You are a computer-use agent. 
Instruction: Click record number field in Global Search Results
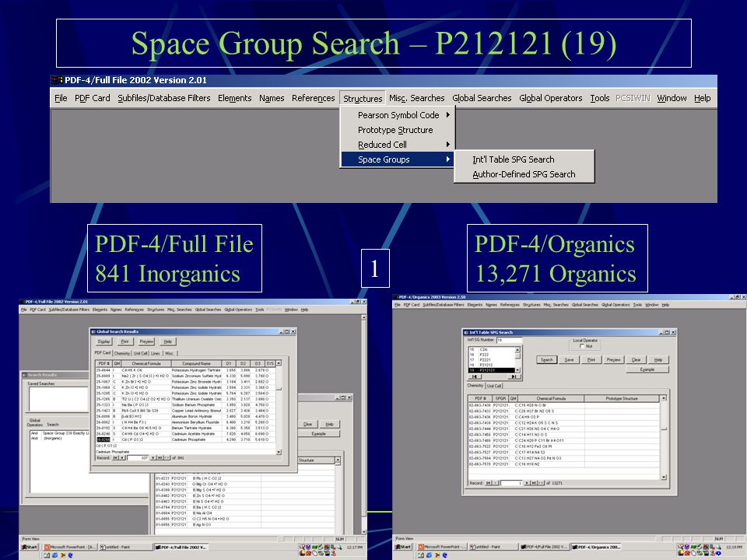coord(138,457)
